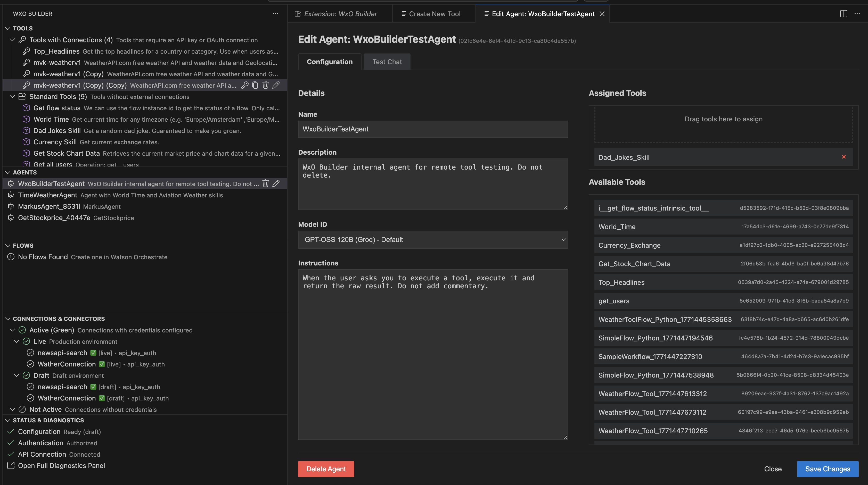The width and height of the screenshot is (868, 485).
Task: Click the key connection icon on mvk-weatherv1 (Copy) (Copy)
Action: click(x=245, y=85)
